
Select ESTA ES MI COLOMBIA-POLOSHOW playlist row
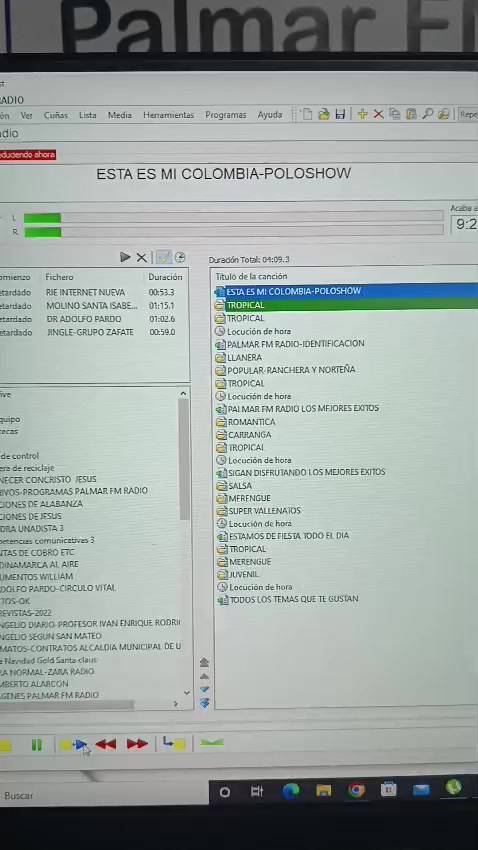pyautogui.click(x=346, y=291)
